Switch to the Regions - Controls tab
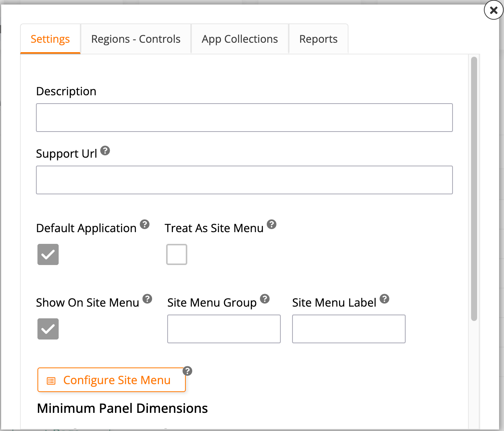504x431 pixels. 135,39
